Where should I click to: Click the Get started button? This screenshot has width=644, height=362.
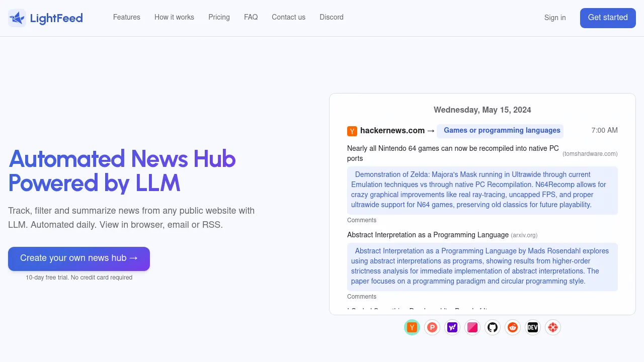[608, 18]
